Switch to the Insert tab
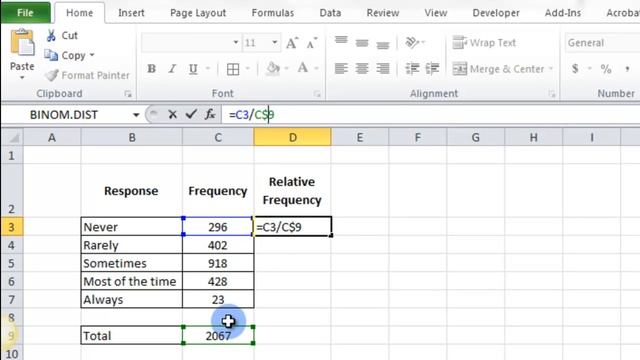The image size is (640, 360). 131,13
